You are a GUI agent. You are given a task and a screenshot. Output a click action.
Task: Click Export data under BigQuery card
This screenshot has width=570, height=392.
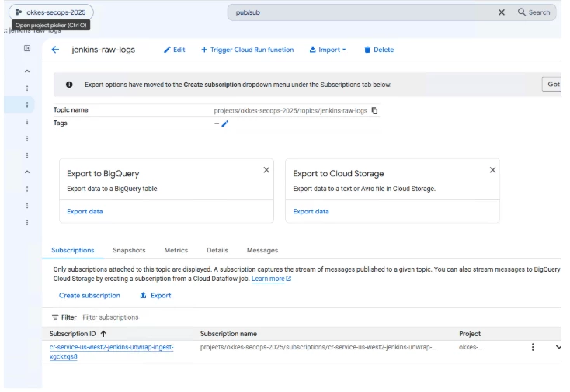pos(85,211)
